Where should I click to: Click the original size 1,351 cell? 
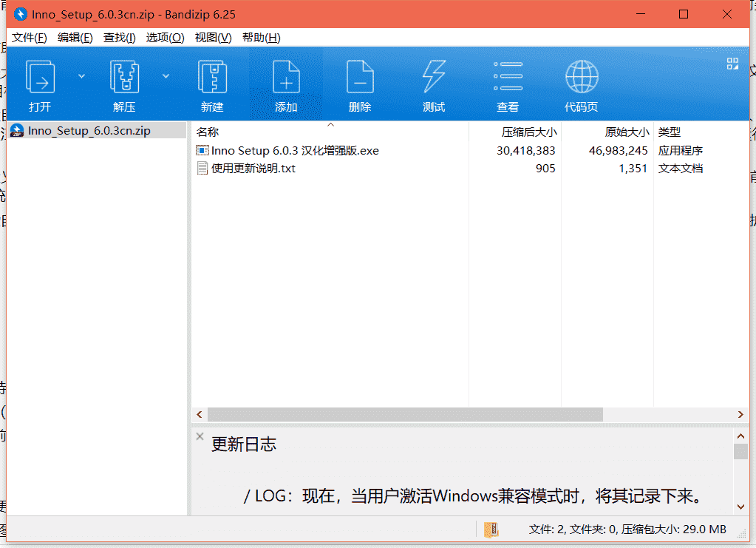coord(633,169)
